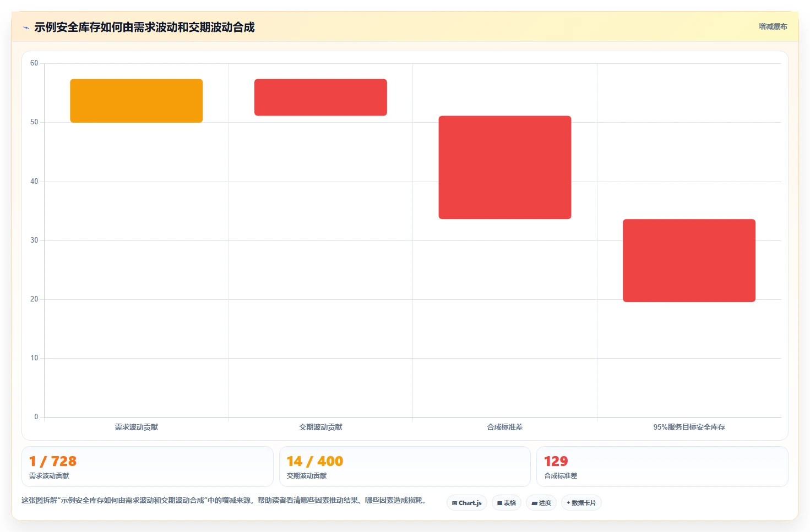This screenshot has width=810, height=532.
Task: Select the red 交期波动贡献 bar
Action: [x=320, y=97]
